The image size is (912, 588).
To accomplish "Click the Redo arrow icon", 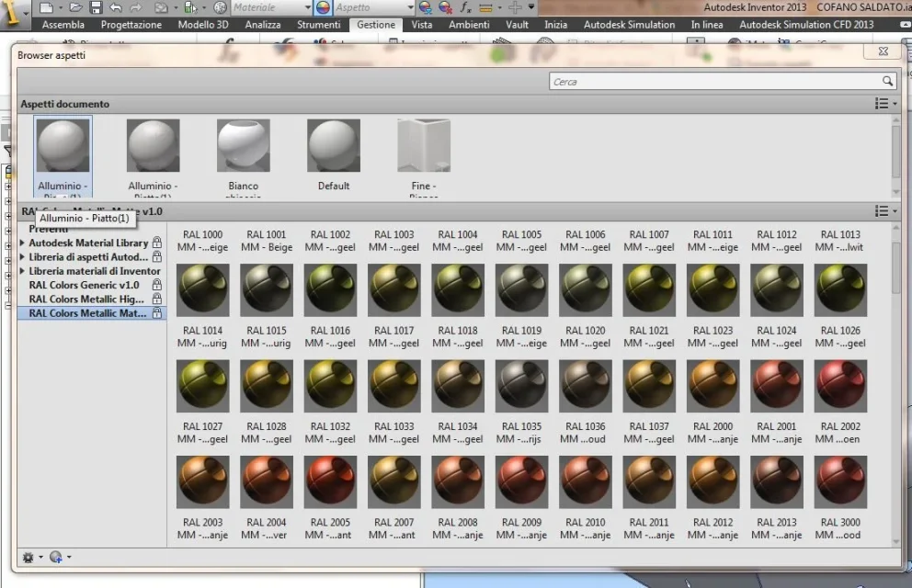I will pyautogui.click(x=135, y=7).
